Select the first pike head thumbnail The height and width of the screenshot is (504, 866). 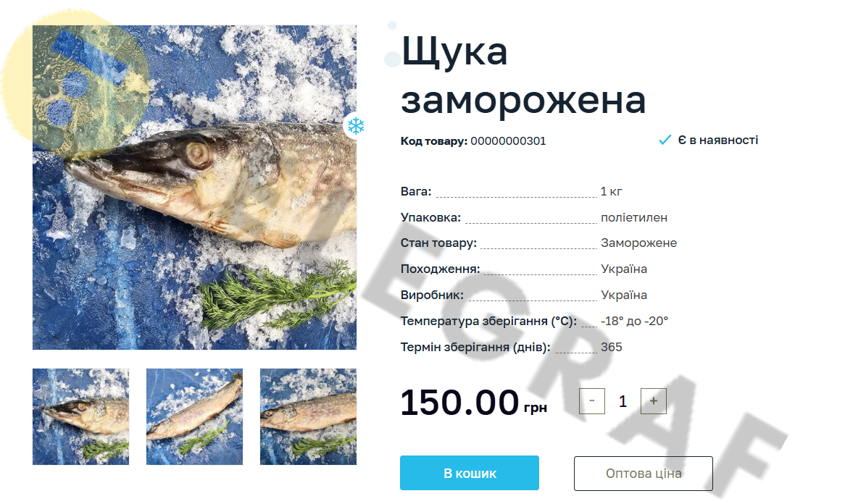[80, 417]
